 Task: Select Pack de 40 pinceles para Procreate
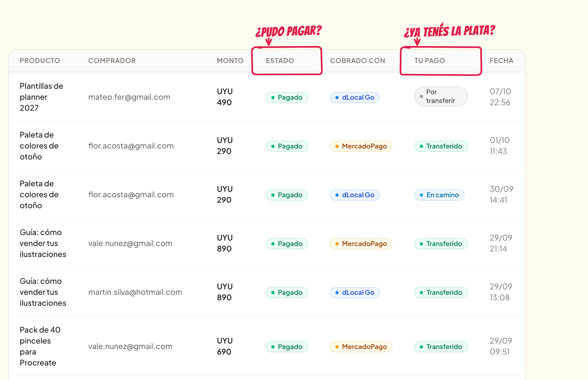click(x=40, y=346)
